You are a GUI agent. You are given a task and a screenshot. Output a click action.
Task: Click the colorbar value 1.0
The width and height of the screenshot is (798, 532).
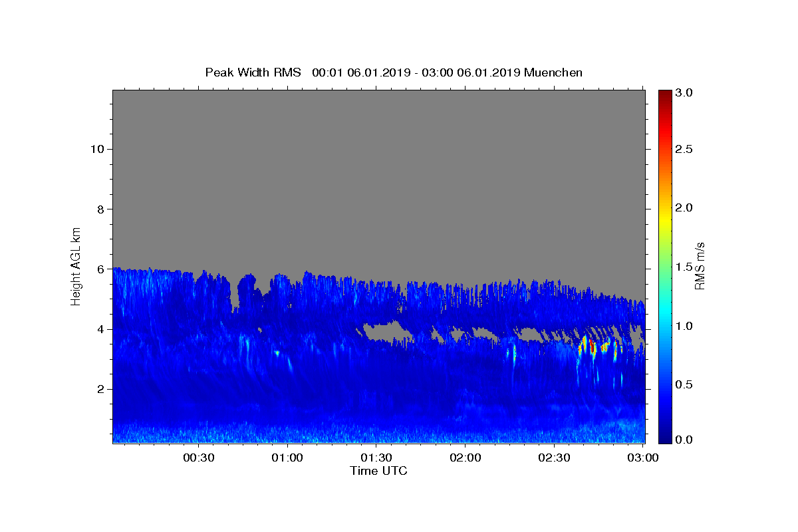685,326
